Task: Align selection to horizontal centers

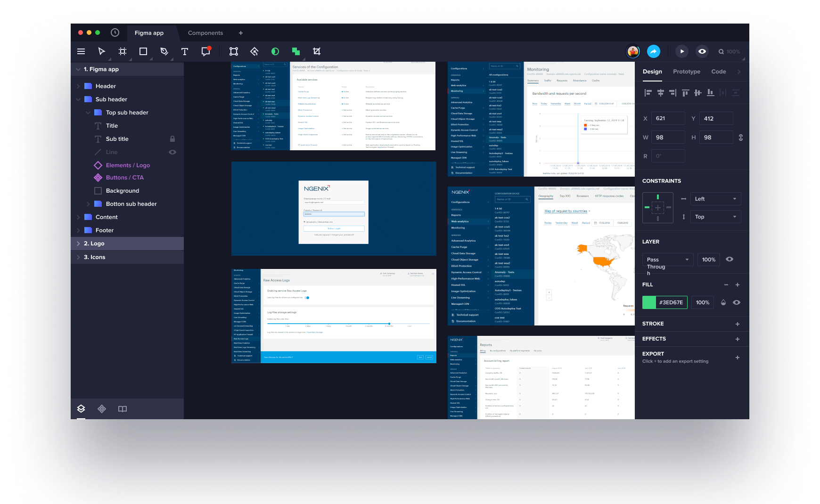Action: [x=660, y=93]
